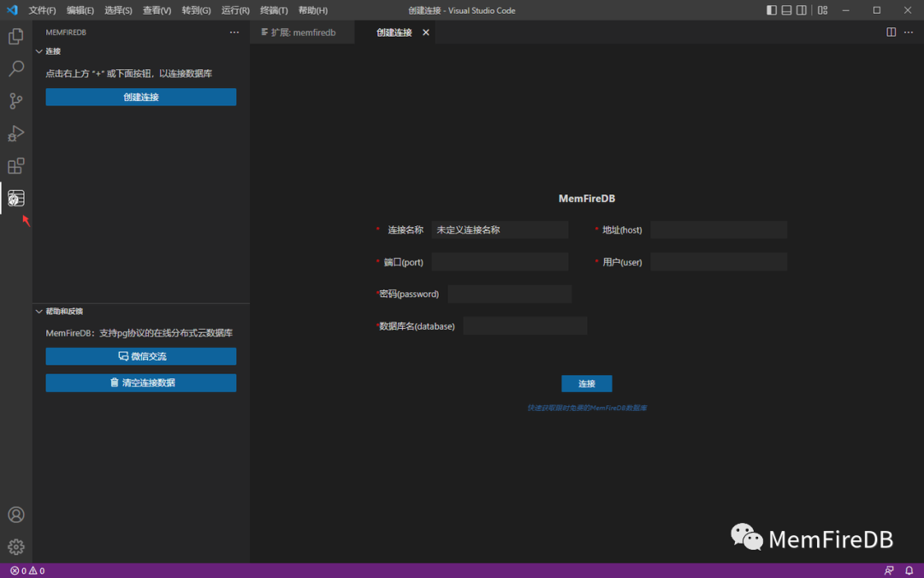Toggle the primary side bar layout icon
The image size is (924, 578).
772,10
